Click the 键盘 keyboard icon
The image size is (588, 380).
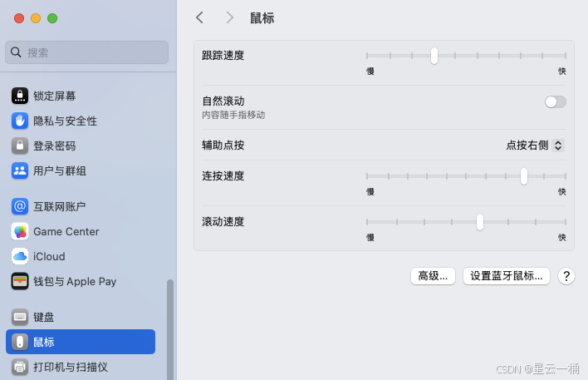click(x=20, y=317)
